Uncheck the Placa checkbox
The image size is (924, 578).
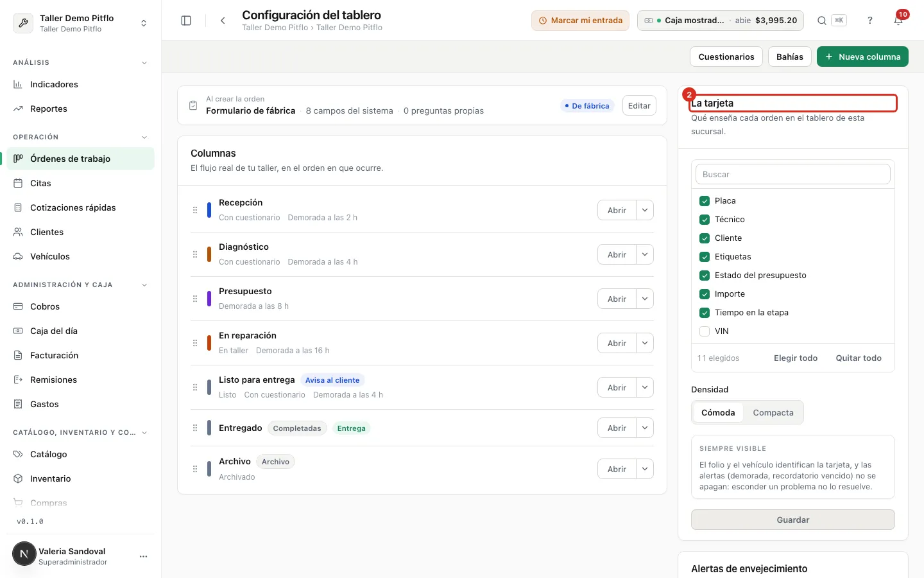(705, 200)
